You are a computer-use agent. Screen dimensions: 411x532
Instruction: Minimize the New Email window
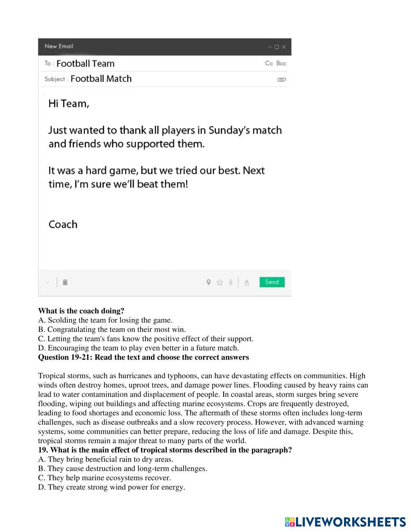point(270,47)
